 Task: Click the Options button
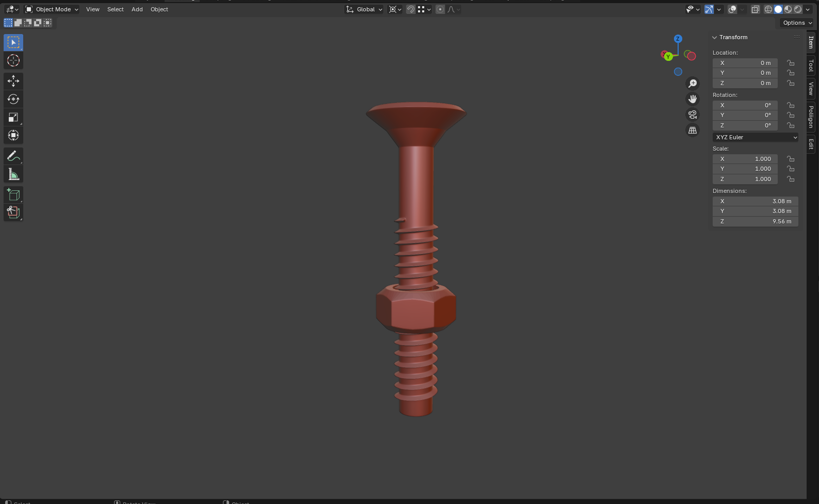[797, 23]
